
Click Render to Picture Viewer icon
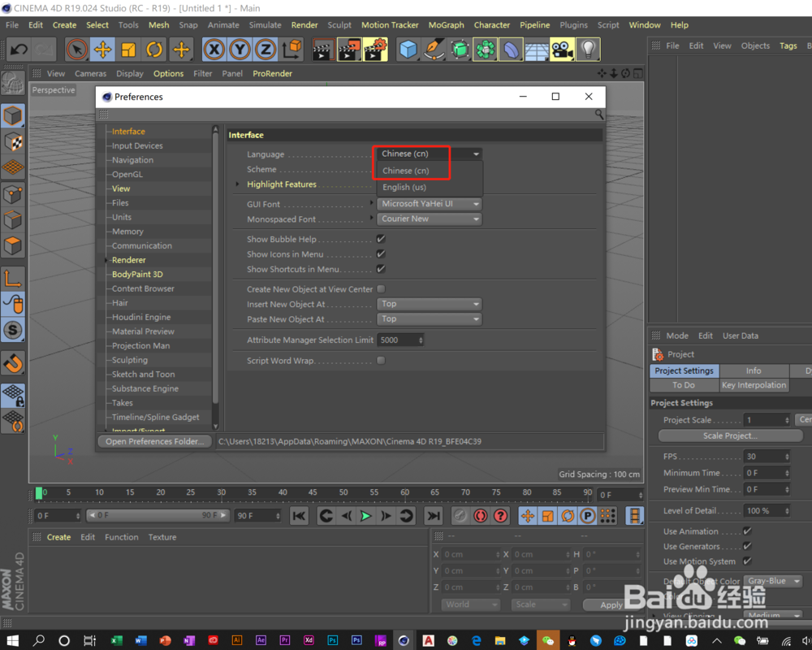(x=349, y=50)
